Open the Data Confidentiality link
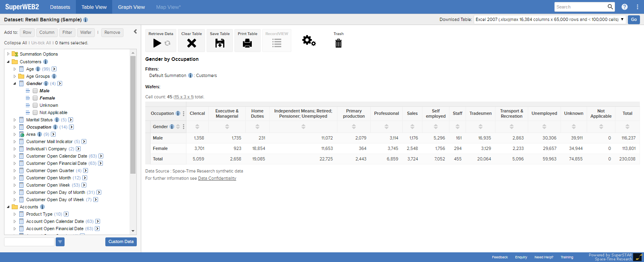Image resolution: width=644 pixels, height=262 pixels. pyautogui.click(x=217, y=178)
